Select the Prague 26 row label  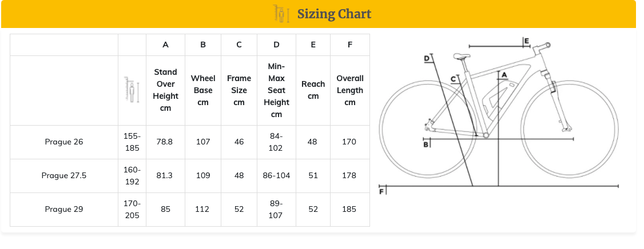click(64, 142)
